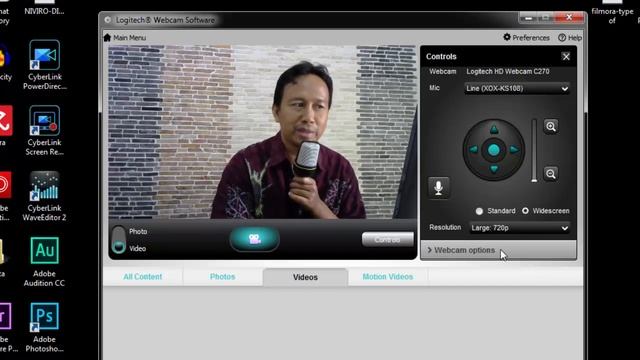Click the vertical zoom slider track
The image size is (640, 360).
(534, 150)
